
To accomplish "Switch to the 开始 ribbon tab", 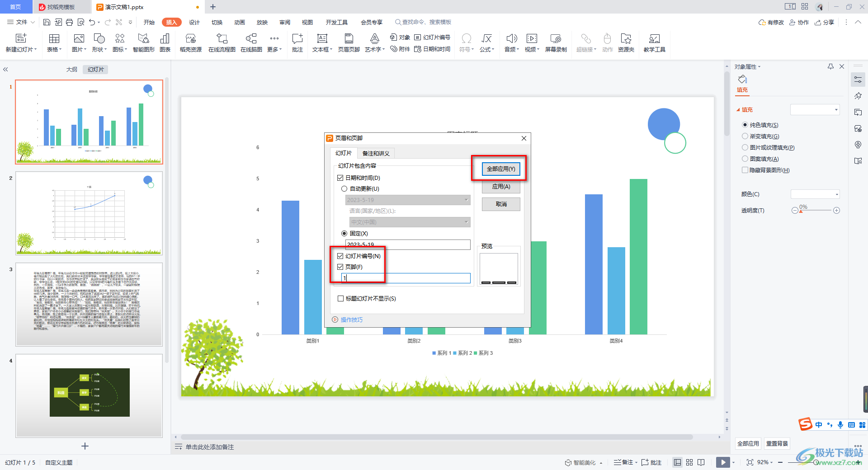I will tap(149, 22).
